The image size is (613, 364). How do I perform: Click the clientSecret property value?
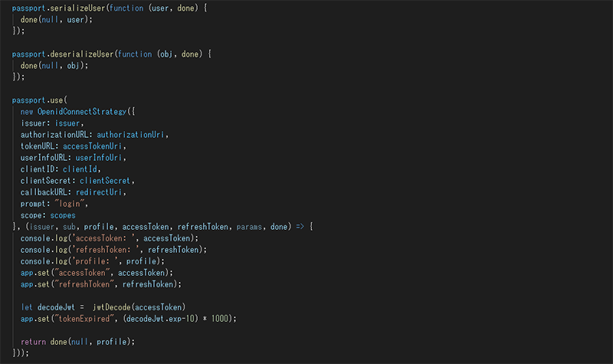[105, 181]
